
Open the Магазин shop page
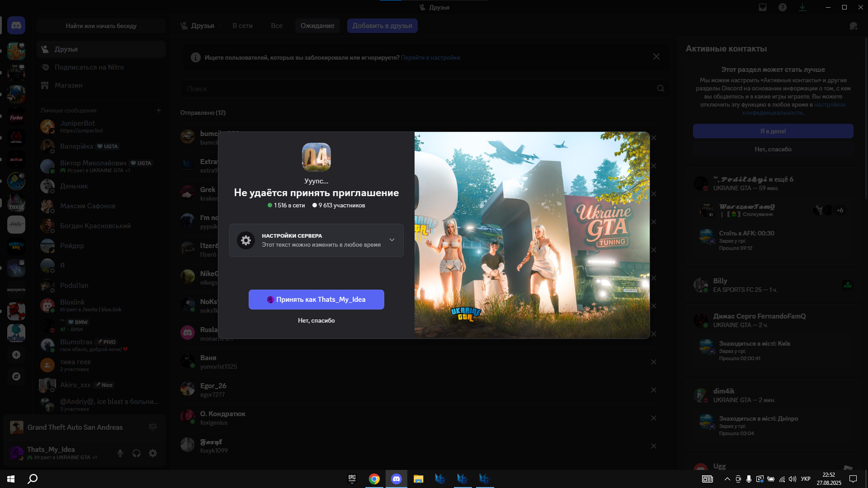point(101,85)
